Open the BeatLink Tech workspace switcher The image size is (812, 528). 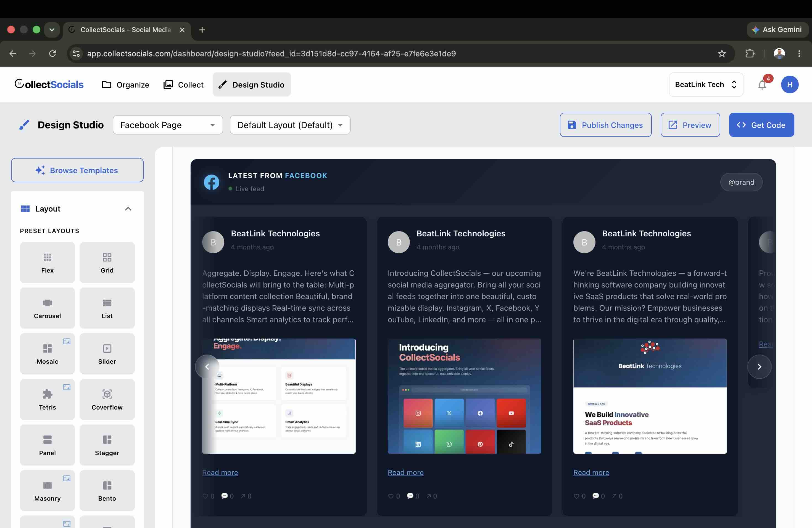coord(706,85)
